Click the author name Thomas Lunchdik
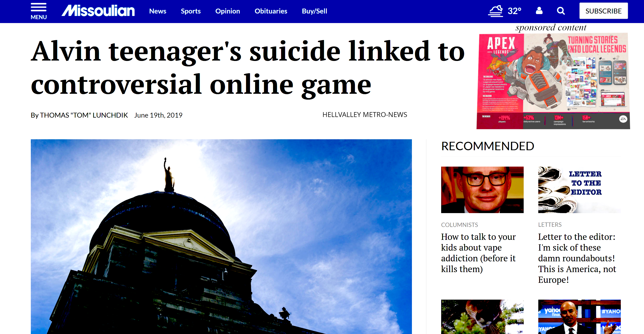The width and height of the screenshot is (644, 334). click(84, 115)
